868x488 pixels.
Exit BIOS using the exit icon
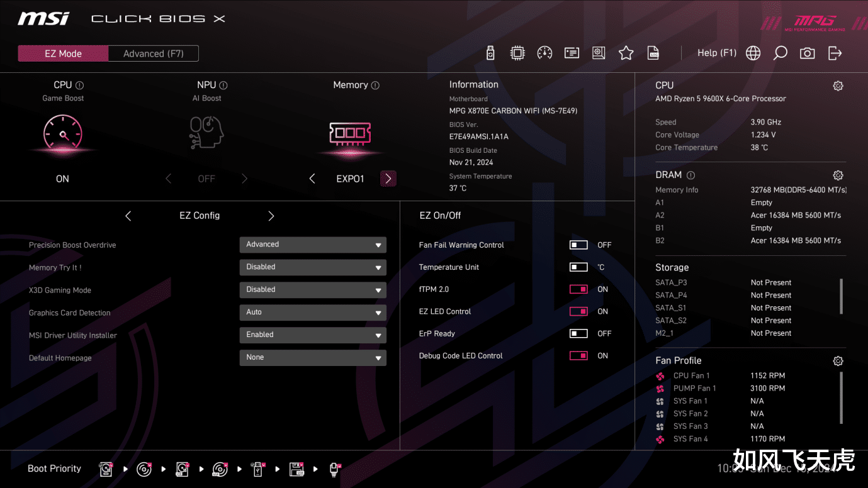(835, 53)
